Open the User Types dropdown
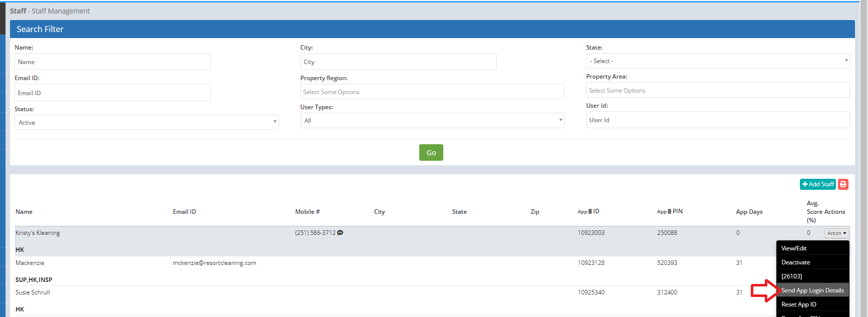Screen dimensions: 868x317 (432, 121)
